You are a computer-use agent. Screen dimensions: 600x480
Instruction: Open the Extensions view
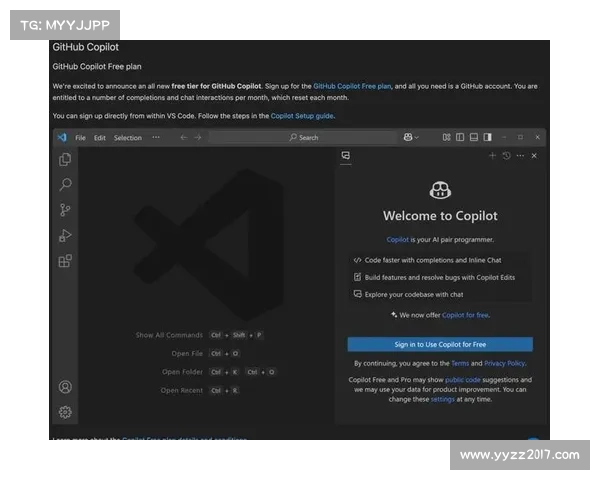click(x=65, y=262)
